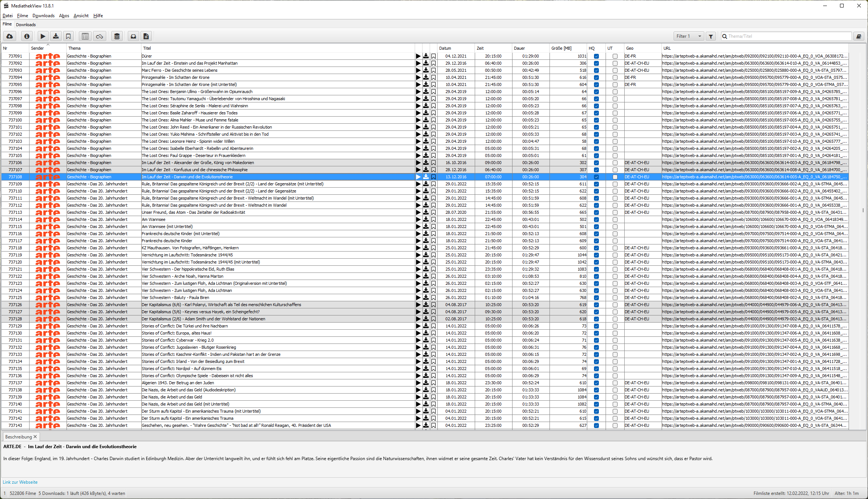
Task: Sort by the Titel column header
Action: (278, 48)
